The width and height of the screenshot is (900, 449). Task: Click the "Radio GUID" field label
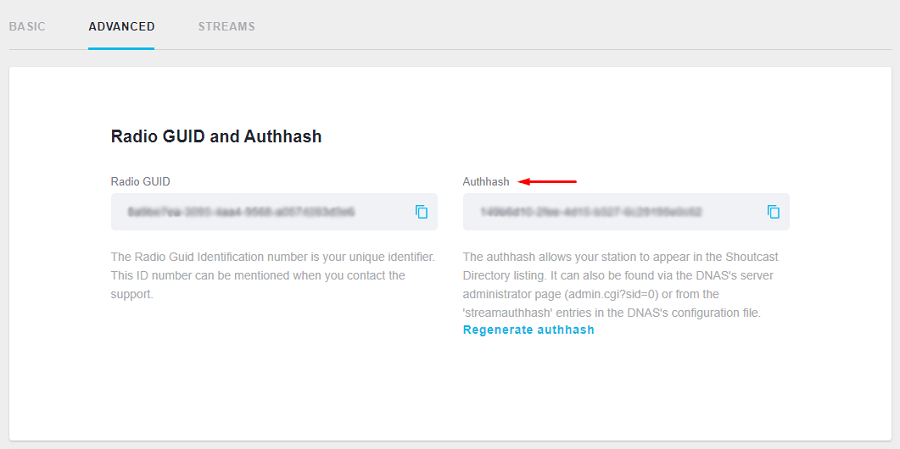pyautogui.click(x=141, y=182)
